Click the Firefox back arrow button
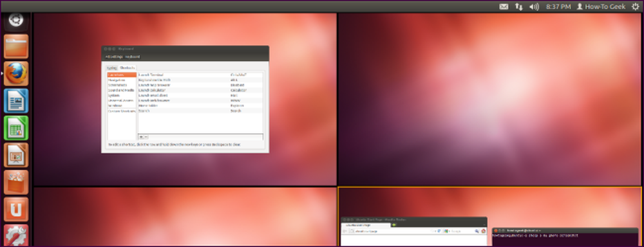644x247 pixels. 345,232
